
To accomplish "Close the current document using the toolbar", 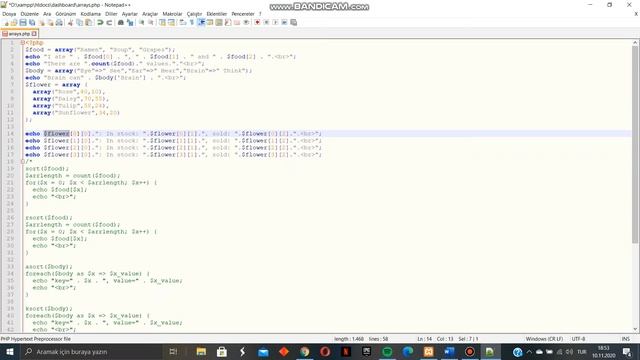I will (41, 22).
